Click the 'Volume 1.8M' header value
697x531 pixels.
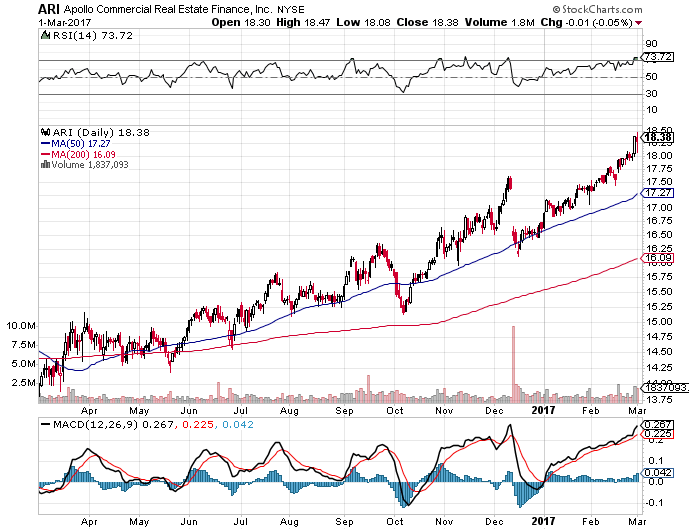[500, 23]
